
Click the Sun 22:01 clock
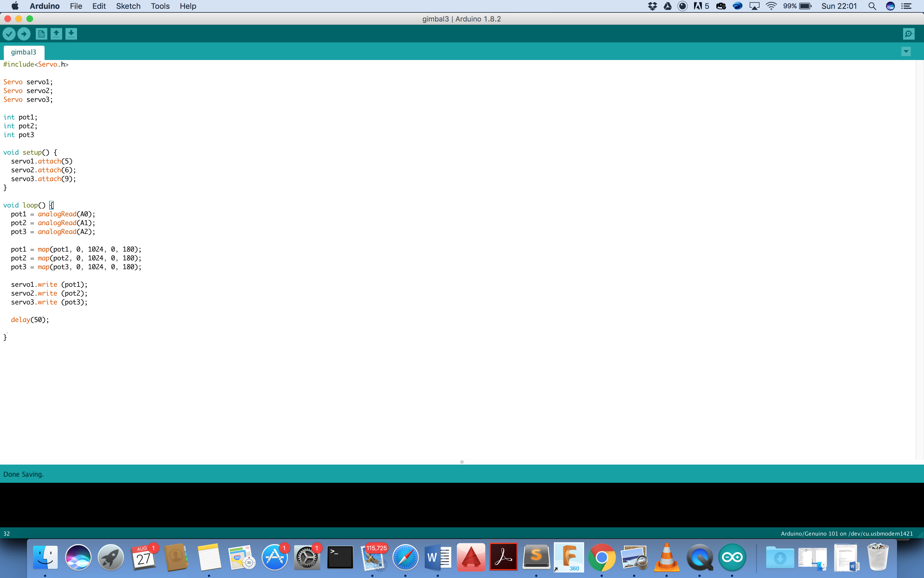coord(839,6)
